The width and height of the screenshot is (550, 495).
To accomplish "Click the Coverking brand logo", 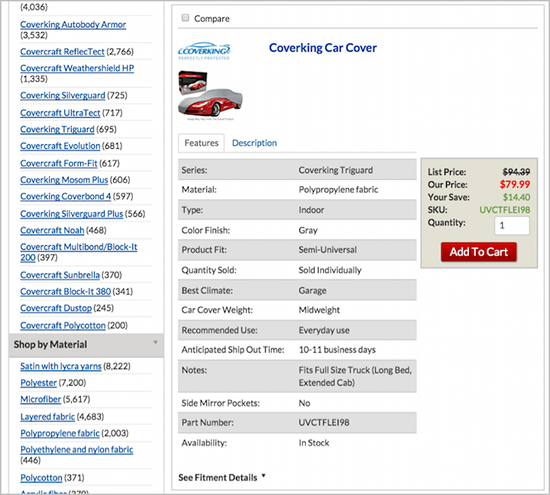I will tap(204, 51).
